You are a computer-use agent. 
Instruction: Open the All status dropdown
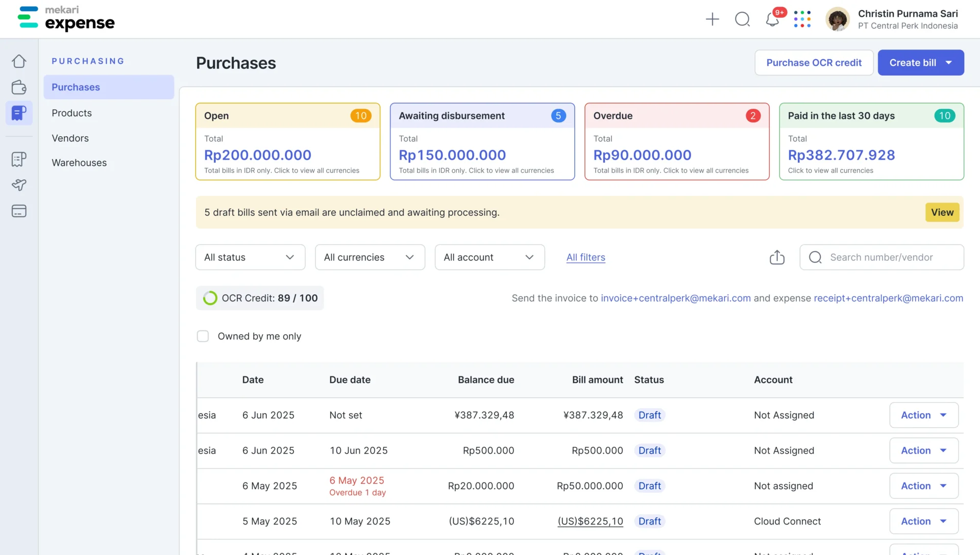(x=250, y=257)
